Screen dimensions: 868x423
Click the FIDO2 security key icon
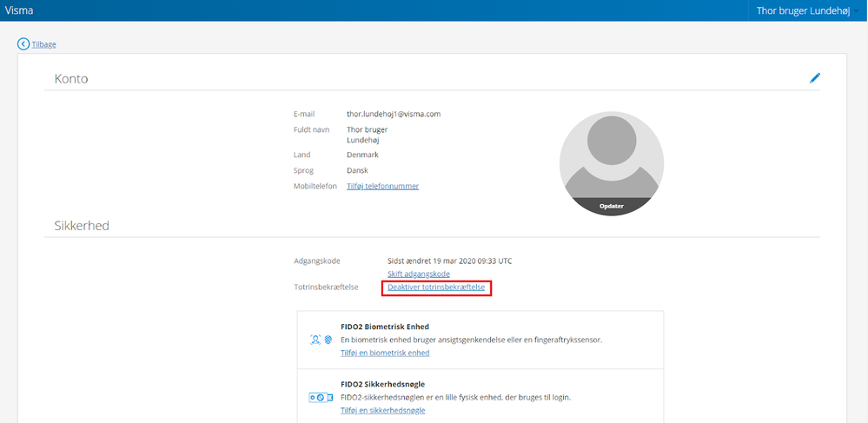(321, 398)
